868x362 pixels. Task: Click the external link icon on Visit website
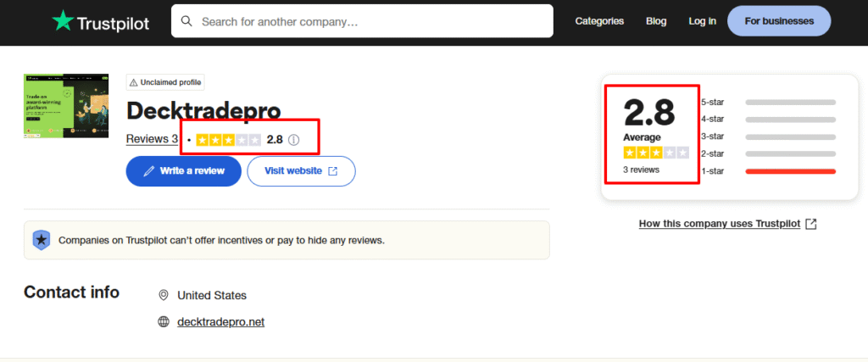[332, 171]
